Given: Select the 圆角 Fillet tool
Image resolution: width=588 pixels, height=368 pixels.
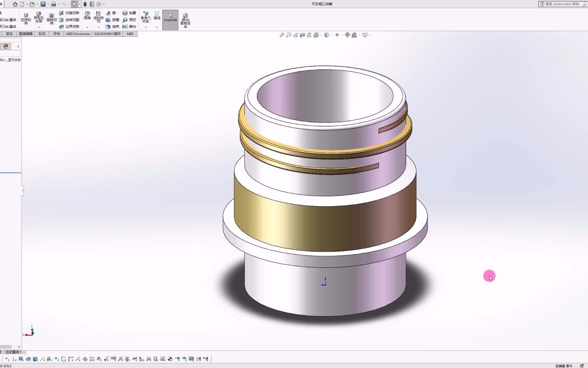Looking at the screenshot, I should pos(87,15).
